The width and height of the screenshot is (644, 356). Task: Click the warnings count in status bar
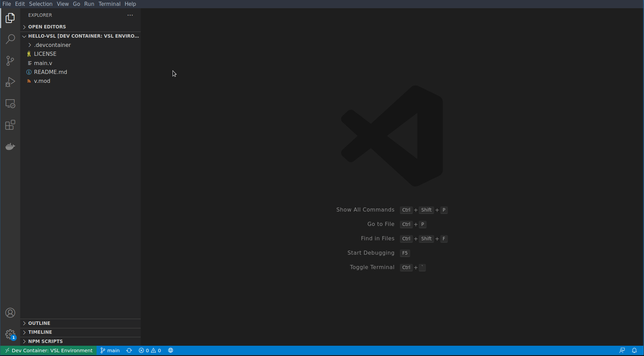coord(156,351)
